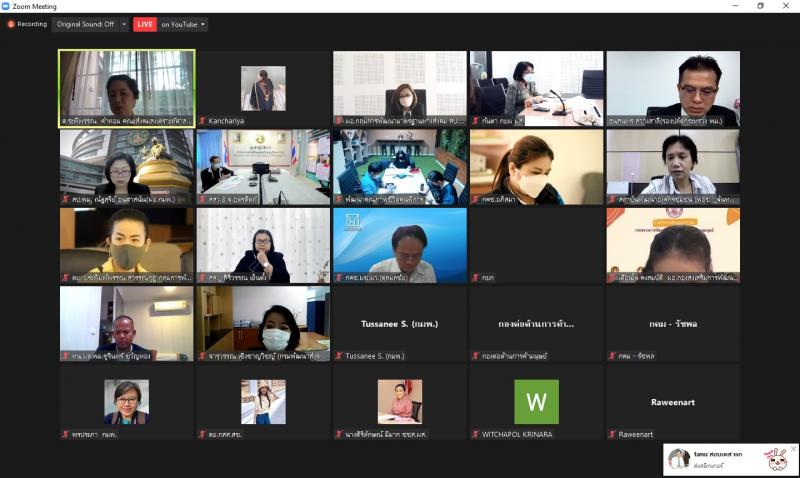
Task: Click the "Recording" status text
Action: pyautogui.click(x=32, y=24)
